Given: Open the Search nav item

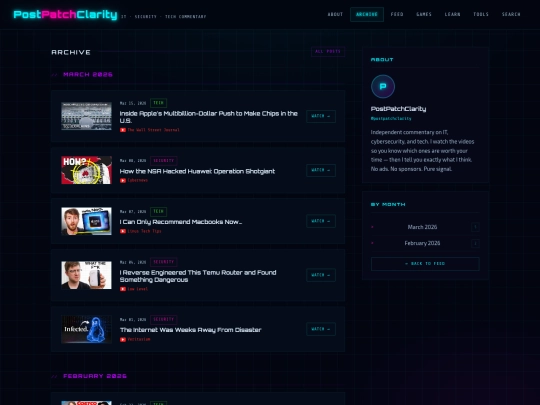Looking at the screenshot, I should (511, 14).
